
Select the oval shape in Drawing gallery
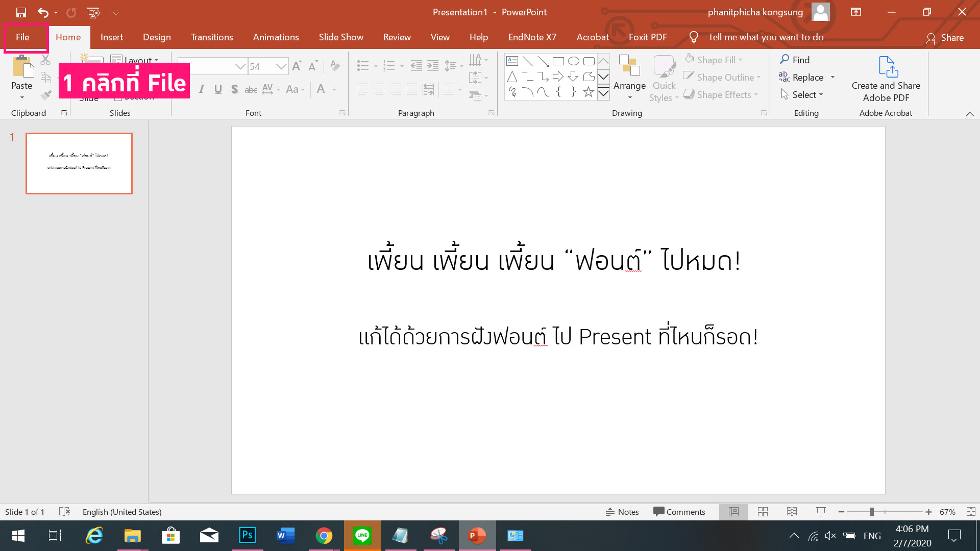tap(573, 61)
